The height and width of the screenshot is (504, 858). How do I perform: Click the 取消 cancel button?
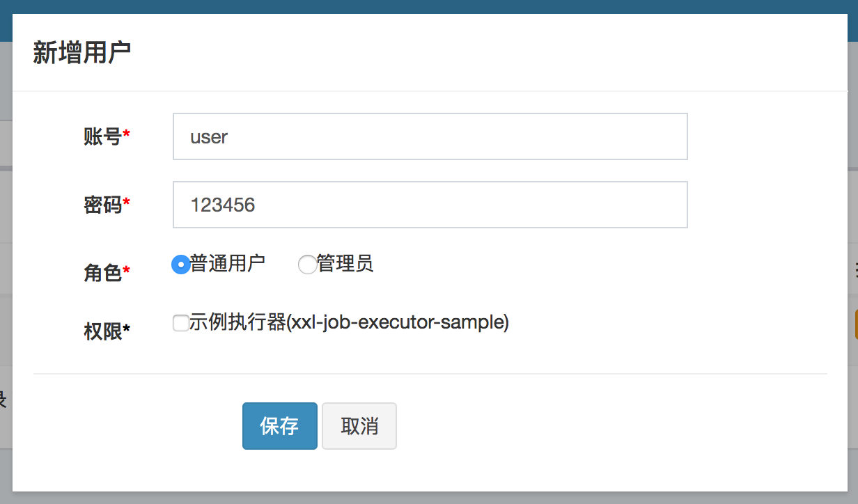pyautogui.click(x=359, y=426)
